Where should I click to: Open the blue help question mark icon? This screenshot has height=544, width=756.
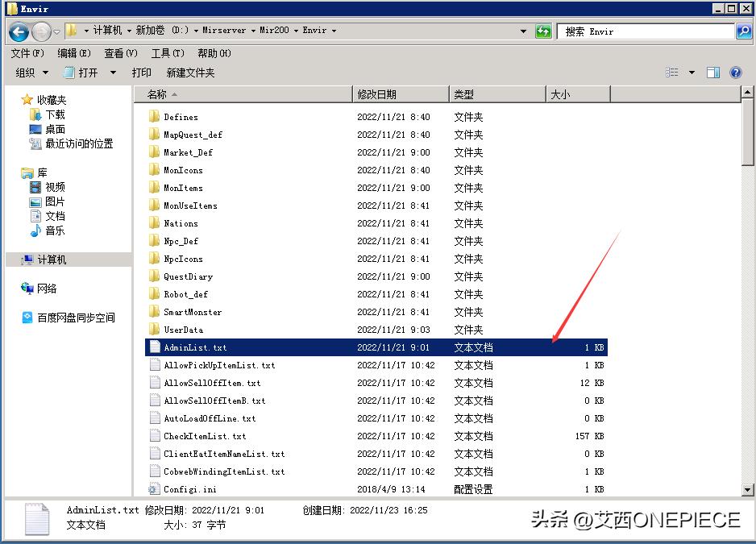(x=736, y=73)
